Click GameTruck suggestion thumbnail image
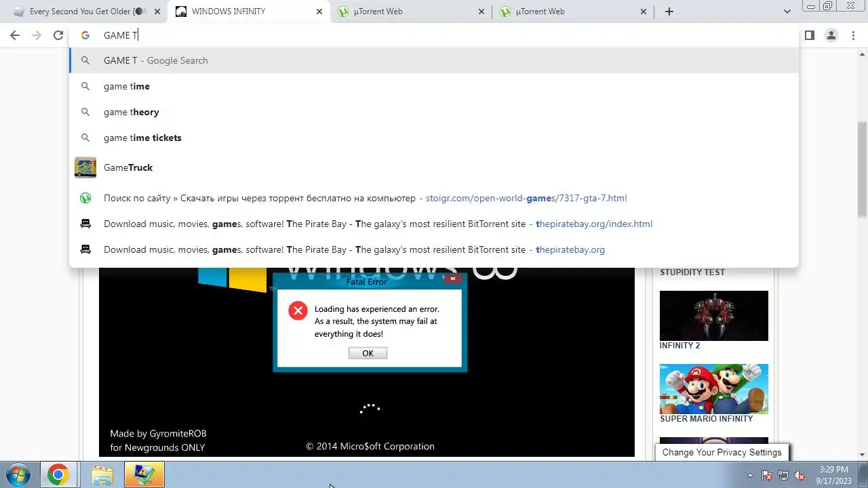This screenshot has width=868, height=488. tap(85, 167)
